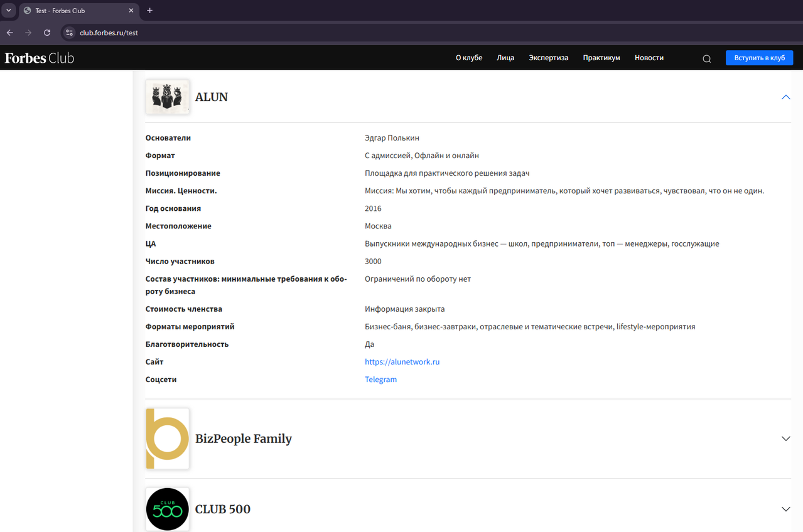Click the BizPeople Family heading
This screenshot has width=803, height=532.
(244, 439)
